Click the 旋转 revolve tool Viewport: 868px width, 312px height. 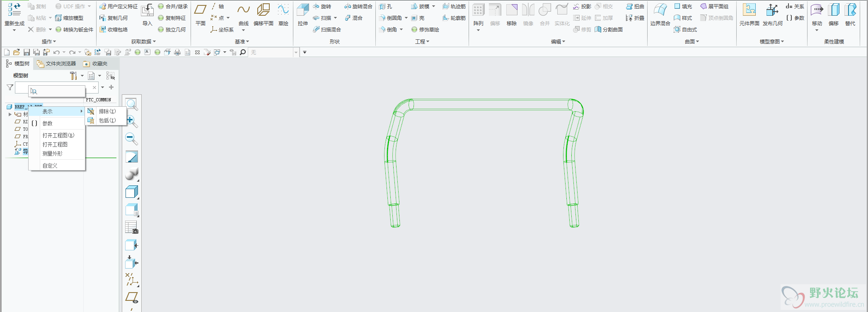coord(322,6)
